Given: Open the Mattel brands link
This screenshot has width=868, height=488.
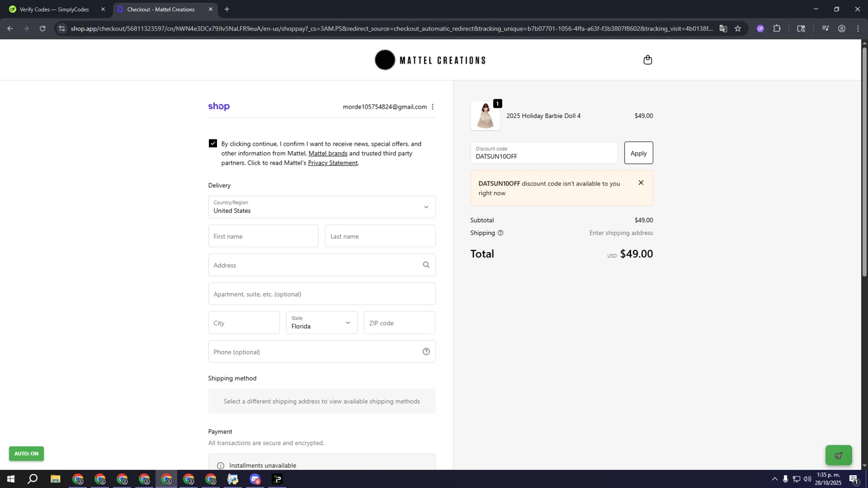Looking at the screenshot, I should 328,153.
